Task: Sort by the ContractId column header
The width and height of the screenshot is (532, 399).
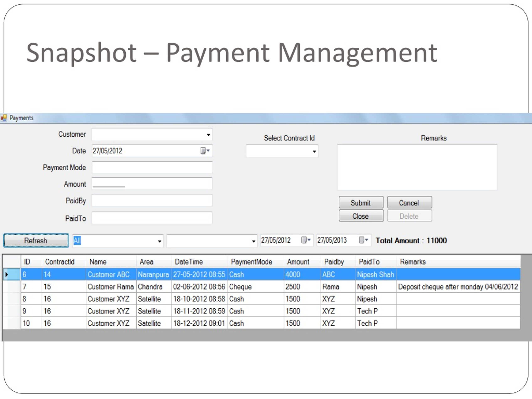Action: [64, 262]
